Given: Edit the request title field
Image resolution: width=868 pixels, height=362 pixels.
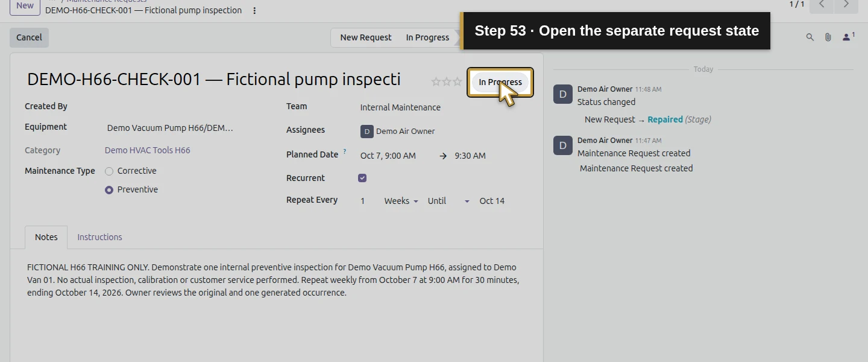Looking at the screenshot, I should (x=214, y=79).
